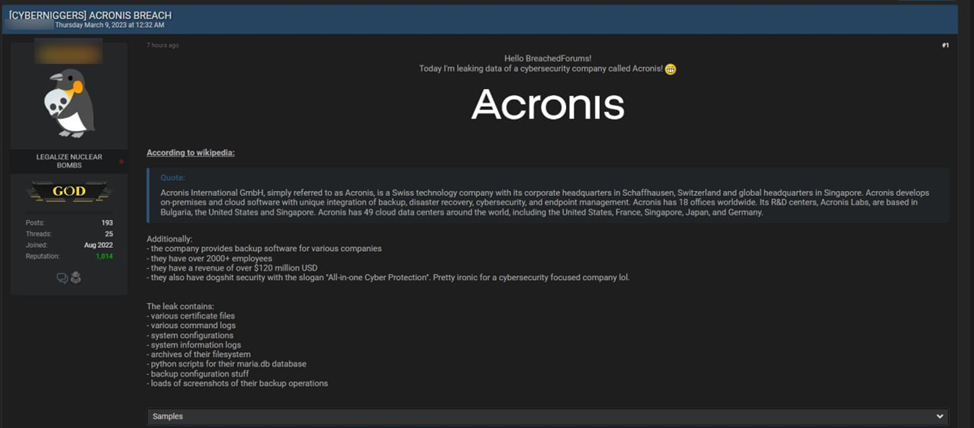Click the 'ACRONIS BREACH' thread title
Image resolution: width=974 pixels, height=428 pixels.
tap(129, 15)
